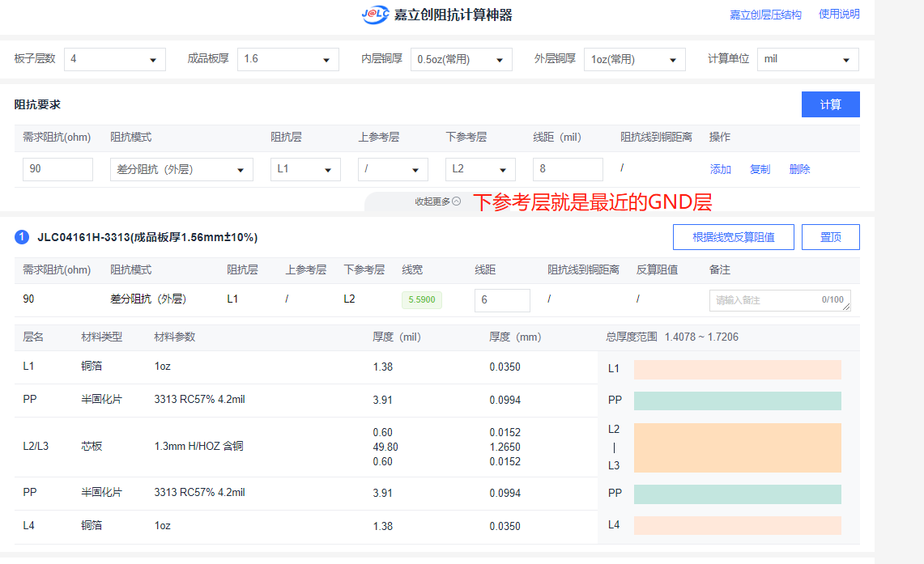The height and width of the screenshot is (564, 924).
Task: Click the result 线距 input containing 6
Action: coord(502,300)
